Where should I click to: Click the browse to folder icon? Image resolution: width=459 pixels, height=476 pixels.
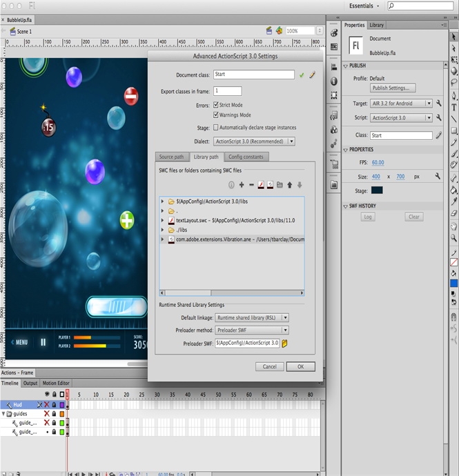[280, 185]
